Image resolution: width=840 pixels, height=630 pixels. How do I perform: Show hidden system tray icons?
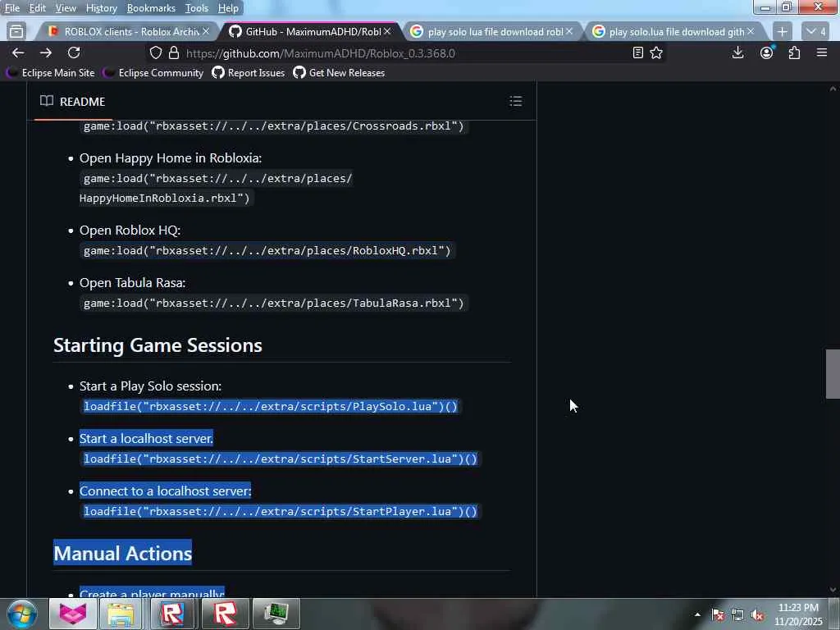(x=697, y=614)
